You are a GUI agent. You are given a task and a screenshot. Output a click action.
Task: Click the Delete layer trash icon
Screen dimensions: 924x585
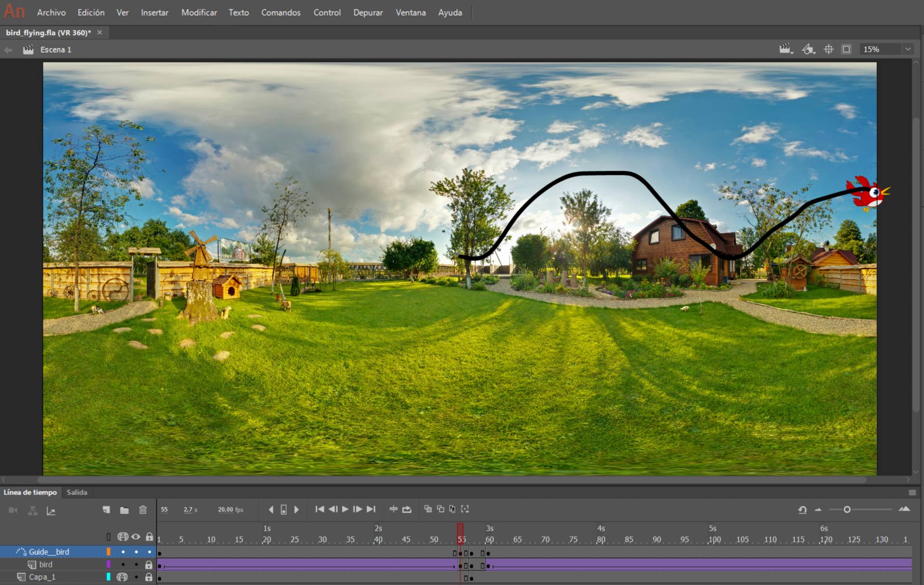(143, 510)
